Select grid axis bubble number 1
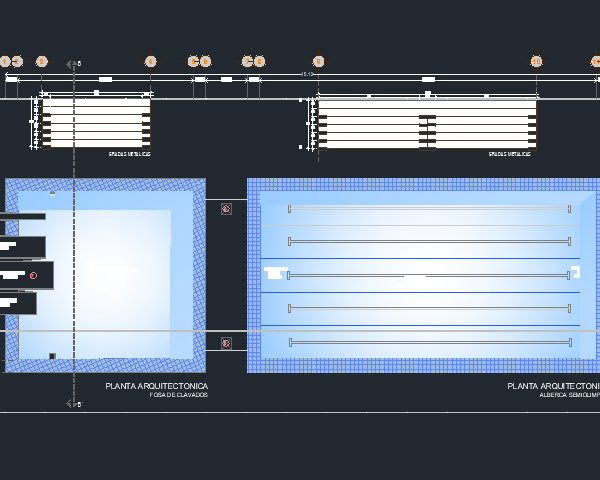The height and width of the screenshot is (480, 600). (x=5, y=61)
